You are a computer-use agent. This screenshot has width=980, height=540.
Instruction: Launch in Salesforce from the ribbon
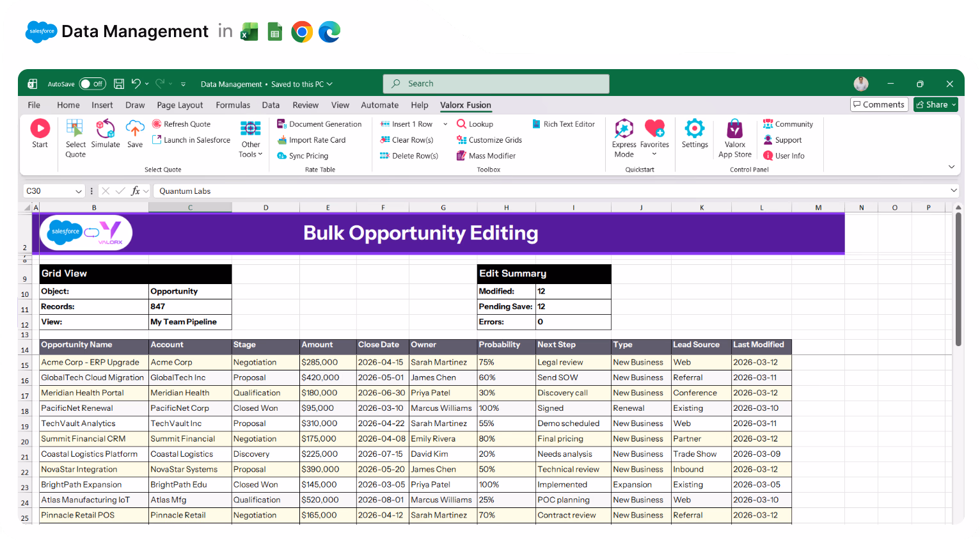(191, 140)
